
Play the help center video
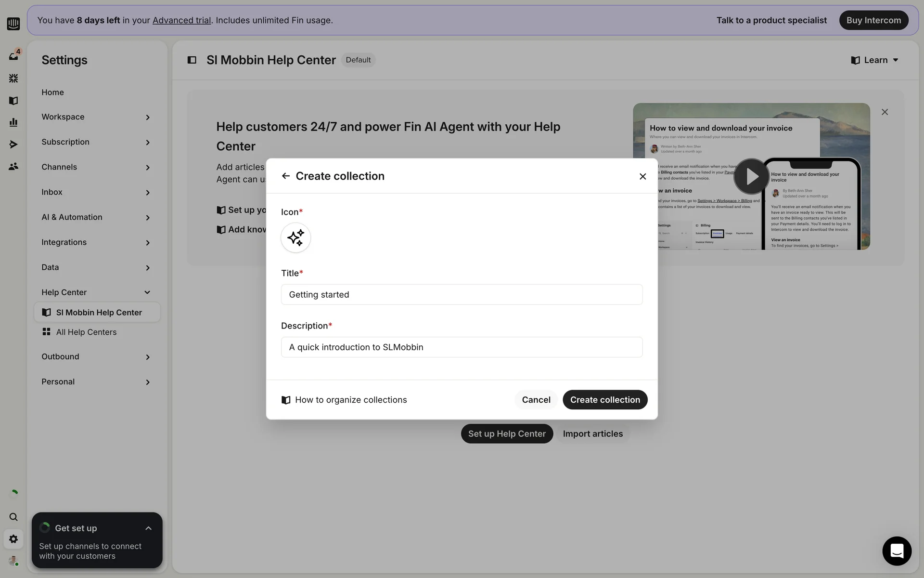coord(751,176)
